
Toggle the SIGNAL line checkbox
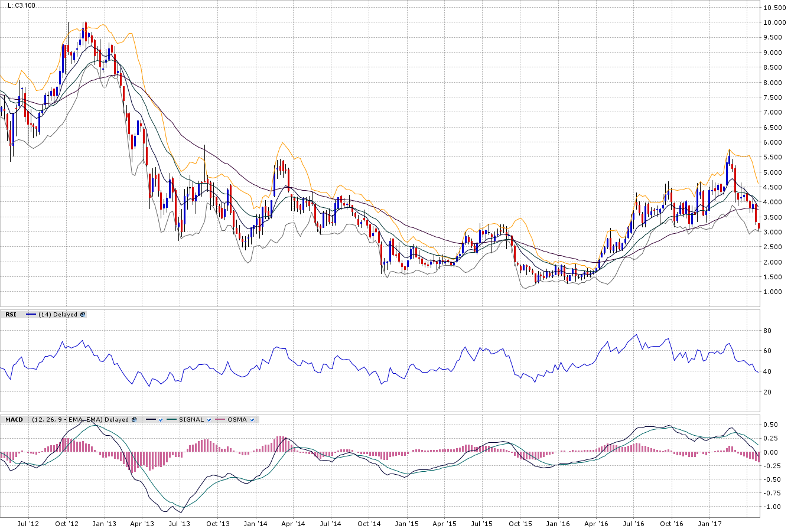click(x=209, y=420)
